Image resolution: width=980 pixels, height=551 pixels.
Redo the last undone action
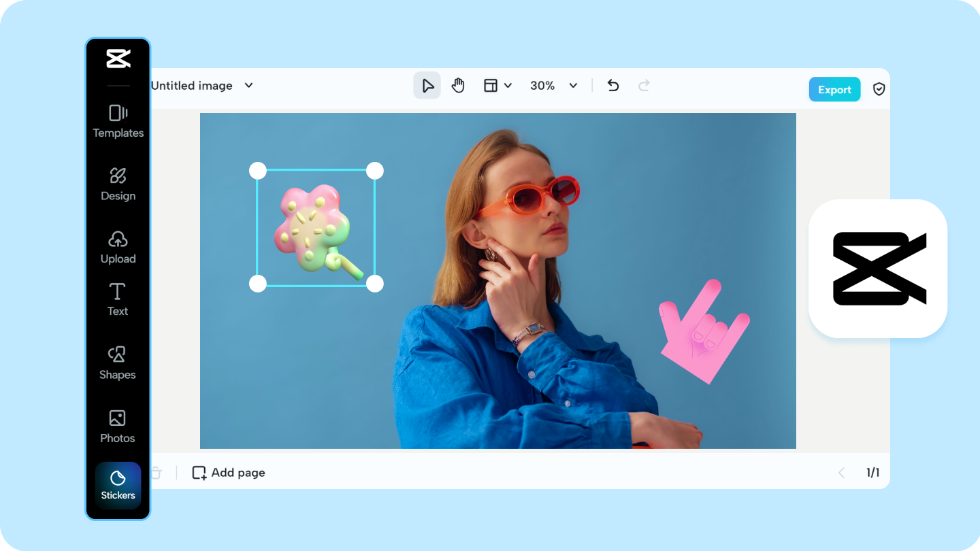[x=644, y=86]
